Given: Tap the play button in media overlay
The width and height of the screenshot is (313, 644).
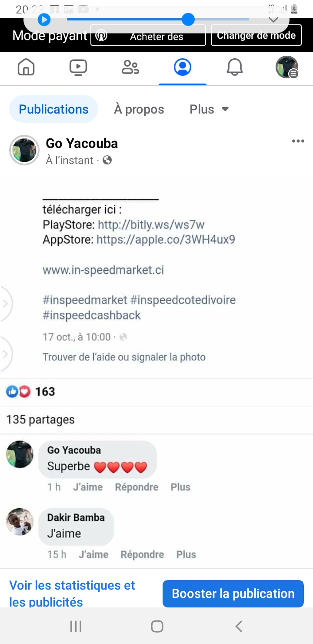Looking at the screenshot, I should (44, 20).
